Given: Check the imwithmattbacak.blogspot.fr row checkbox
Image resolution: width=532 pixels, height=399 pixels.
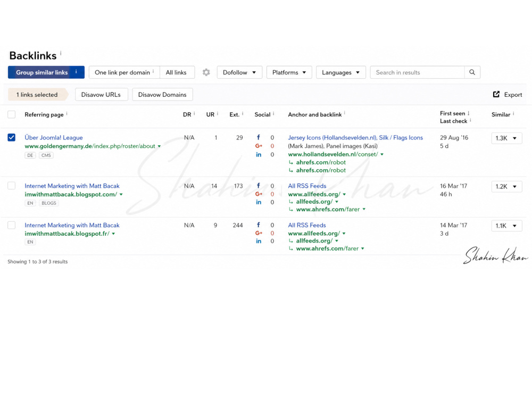Looking at the screenshot, I should 12,225.
